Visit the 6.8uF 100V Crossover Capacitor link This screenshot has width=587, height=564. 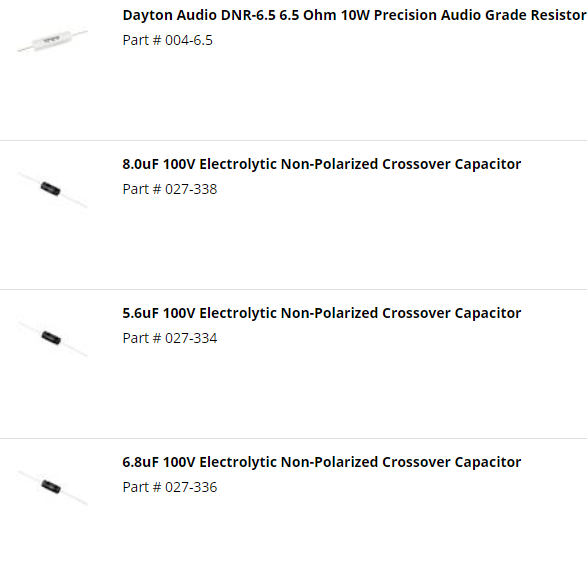pyautogui.click(x=322, y=462)
